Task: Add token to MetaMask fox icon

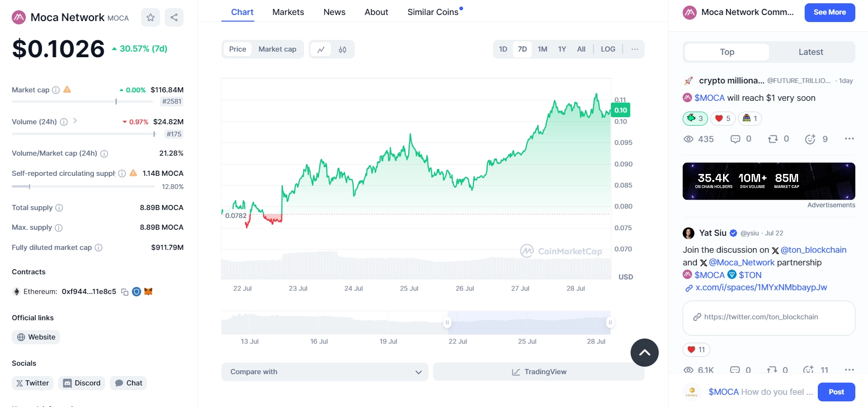Action: 148,292
